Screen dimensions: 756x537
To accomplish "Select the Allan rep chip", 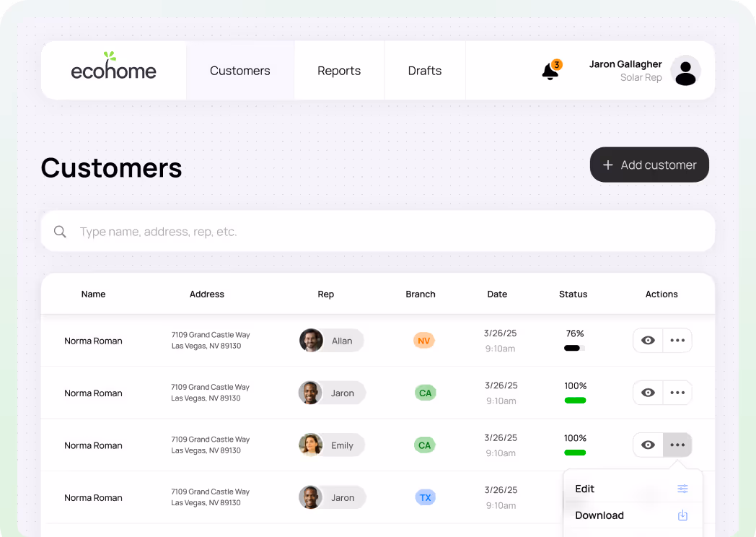I will 331,341.
